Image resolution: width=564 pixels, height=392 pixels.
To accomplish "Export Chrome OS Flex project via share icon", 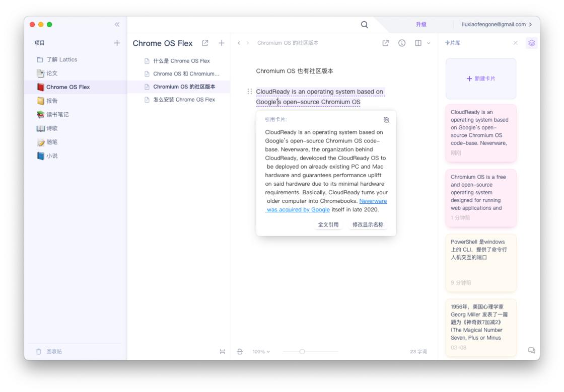I will point(205,43).
